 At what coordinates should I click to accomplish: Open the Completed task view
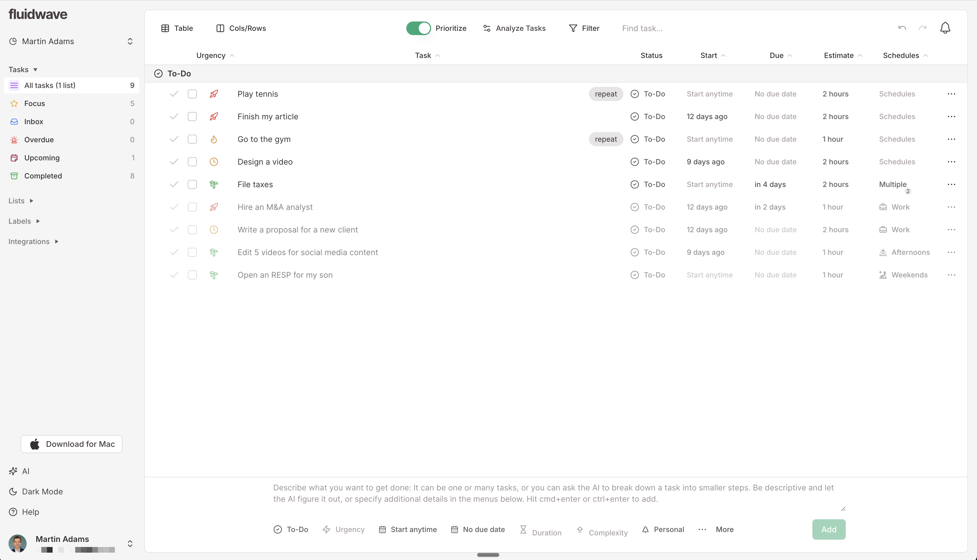72,176
